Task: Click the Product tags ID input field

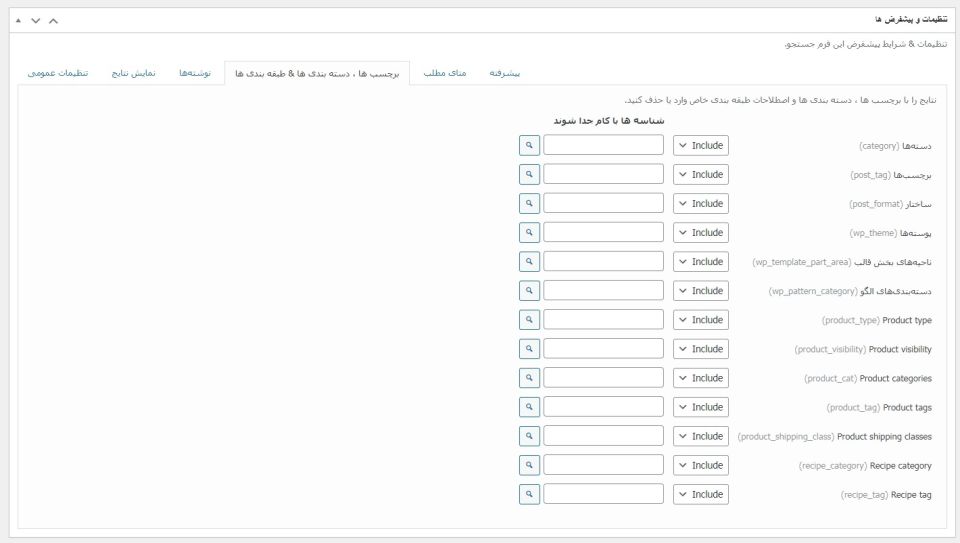Action: [603, 407]
